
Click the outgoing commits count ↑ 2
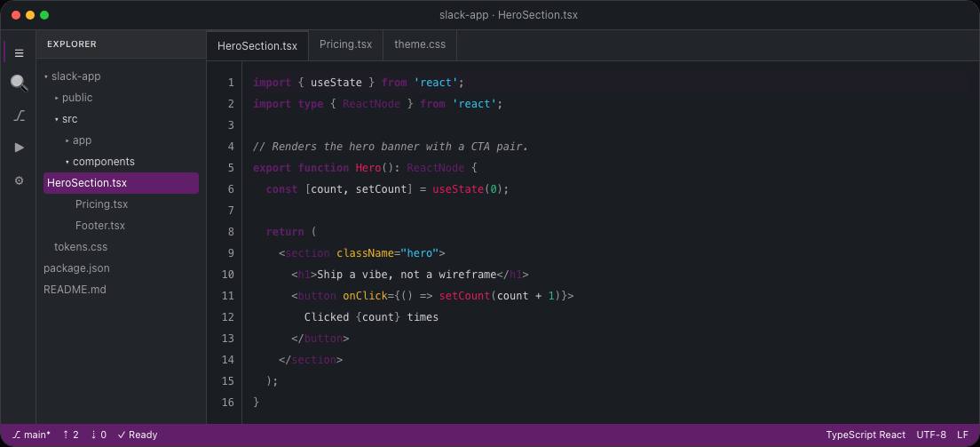71,435
